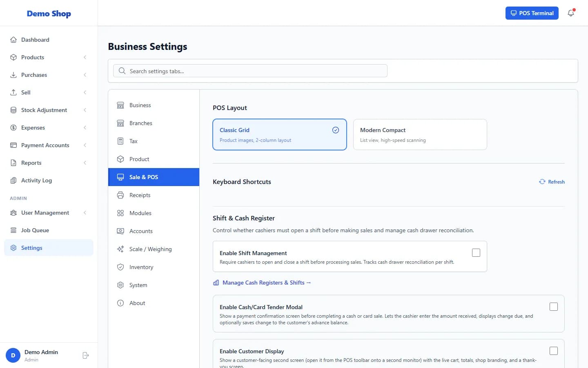The image size is (588, 368).
Task: Open Payment Accounts in the sidebar
Action: tap(49, 145)
